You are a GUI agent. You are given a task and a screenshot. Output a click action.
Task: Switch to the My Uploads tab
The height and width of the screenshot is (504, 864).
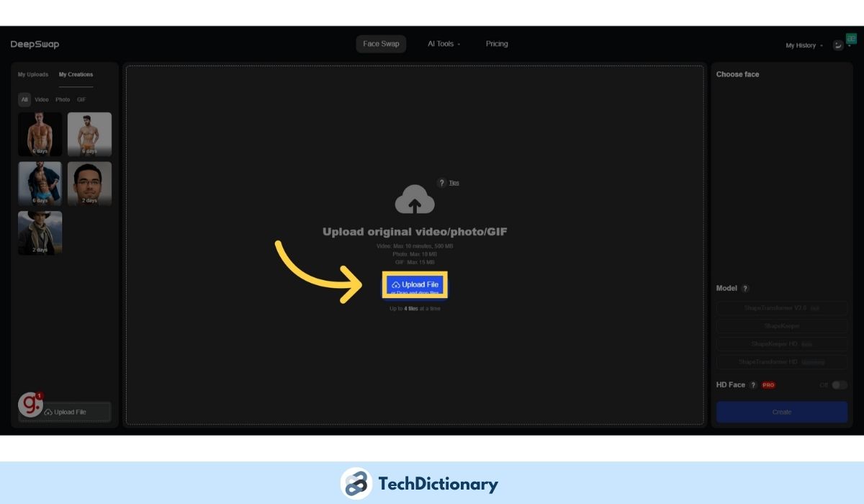(x=33, y=74)
